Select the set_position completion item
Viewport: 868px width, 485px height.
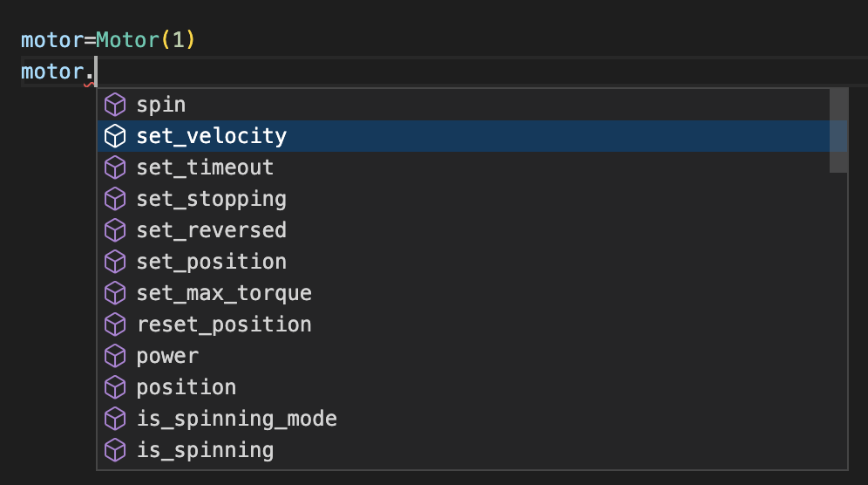coord(211,262)
